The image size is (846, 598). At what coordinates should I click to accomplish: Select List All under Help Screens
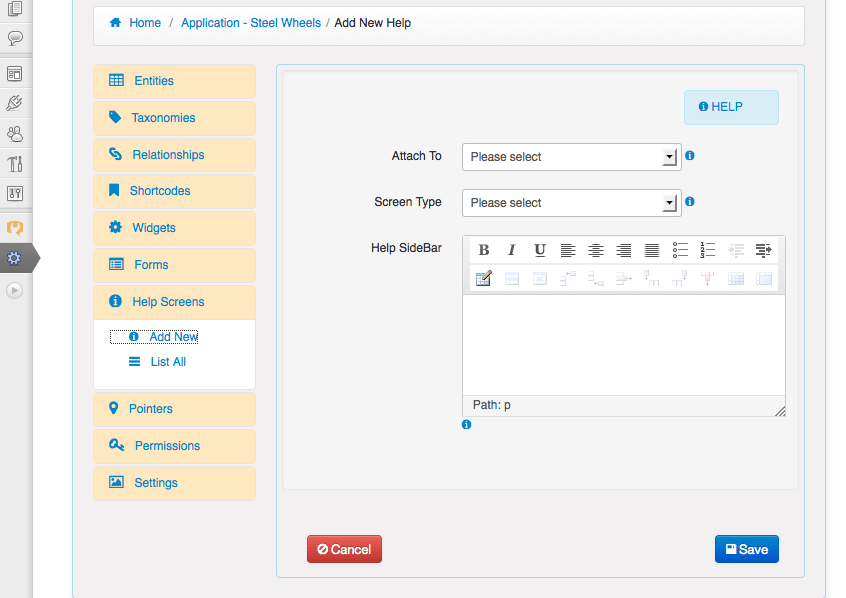pos(168,362)
